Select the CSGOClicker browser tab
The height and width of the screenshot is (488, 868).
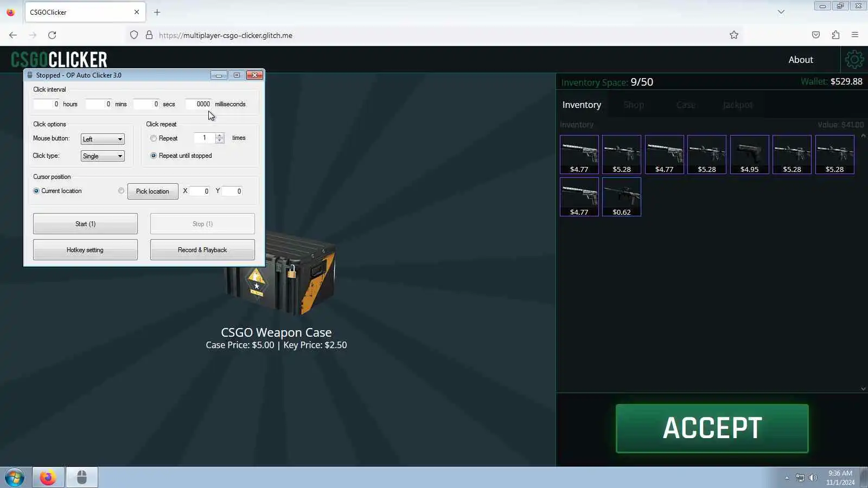click(x=85, y=12)
